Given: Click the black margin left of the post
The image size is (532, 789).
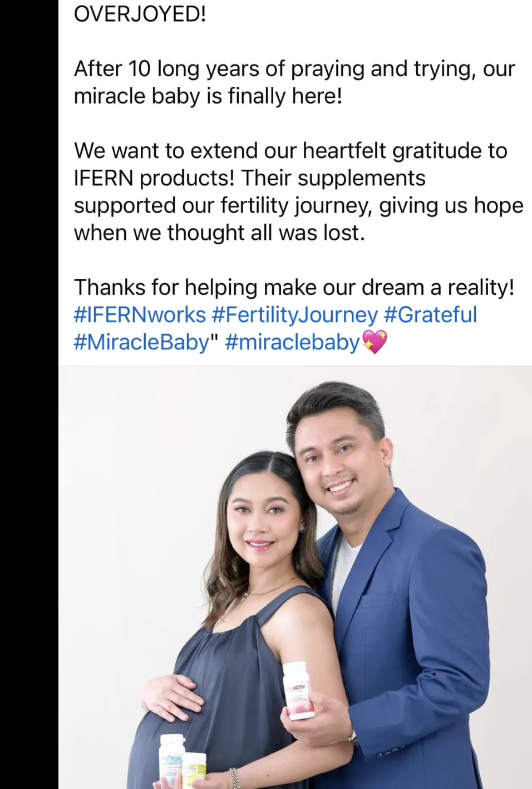Looking at the screenshot, I should tap(29, 394).
